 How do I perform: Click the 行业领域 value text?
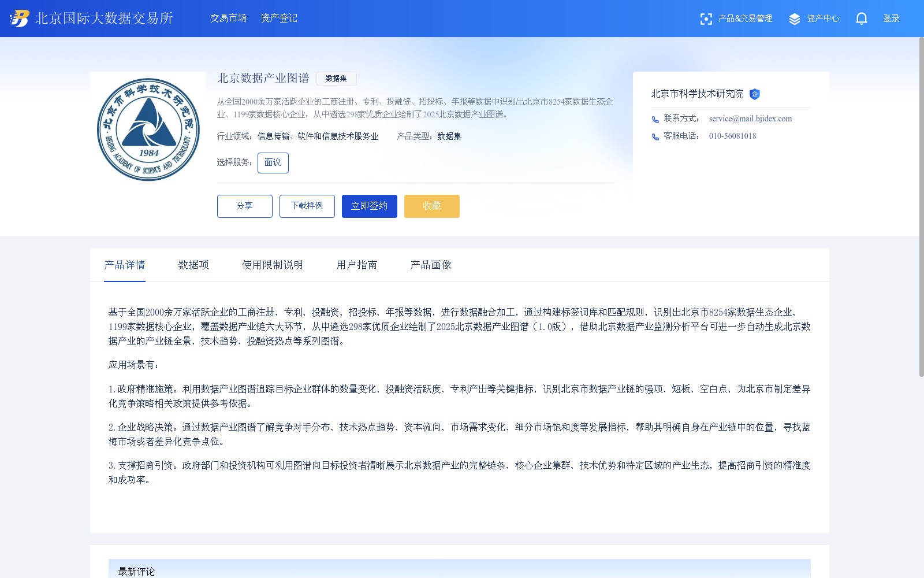318,136
